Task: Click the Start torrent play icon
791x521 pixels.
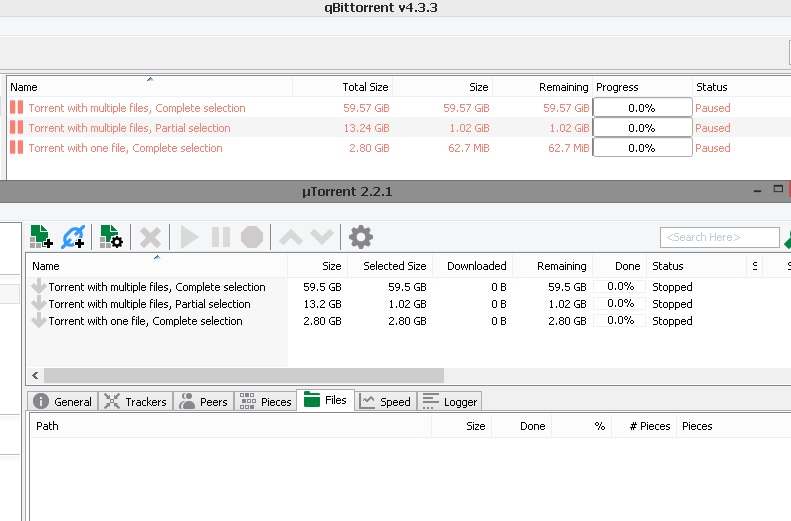Action: (x=189, y=237)
